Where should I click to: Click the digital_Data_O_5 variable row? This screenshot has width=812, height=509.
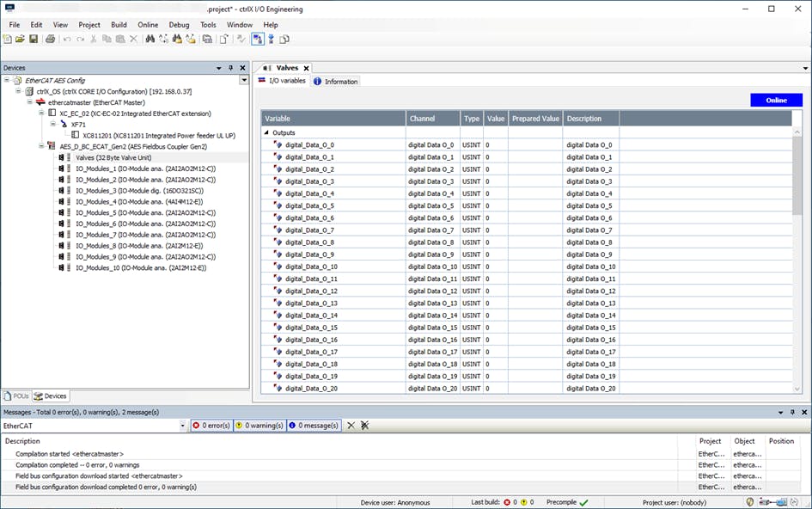click(x=526, y=205)
